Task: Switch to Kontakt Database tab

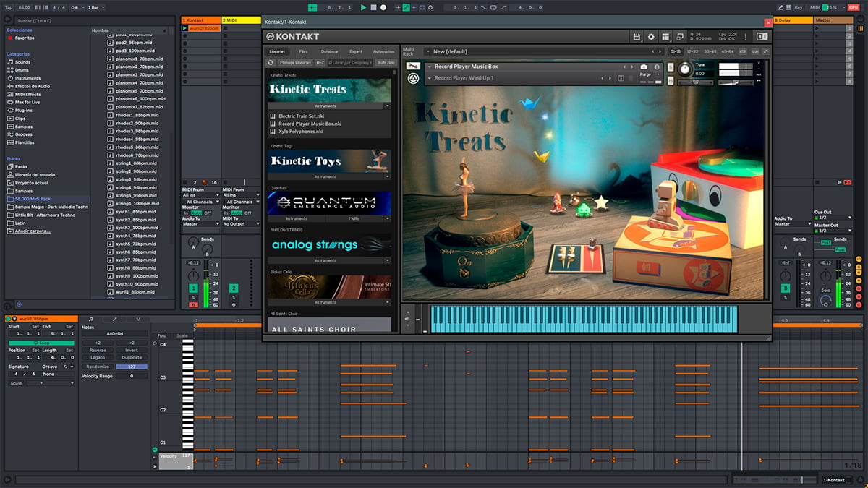Action: pyautogui.click(x=329, y=52)
